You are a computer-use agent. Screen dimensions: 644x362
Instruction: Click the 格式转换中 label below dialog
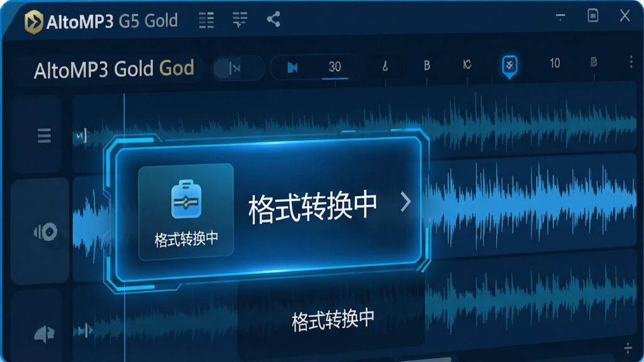(x=333, y=320)
